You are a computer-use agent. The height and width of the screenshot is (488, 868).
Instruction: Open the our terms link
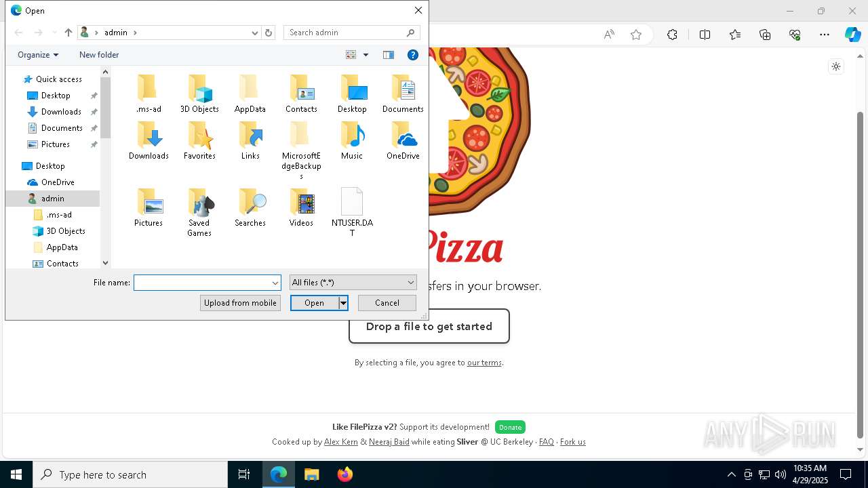484,363
